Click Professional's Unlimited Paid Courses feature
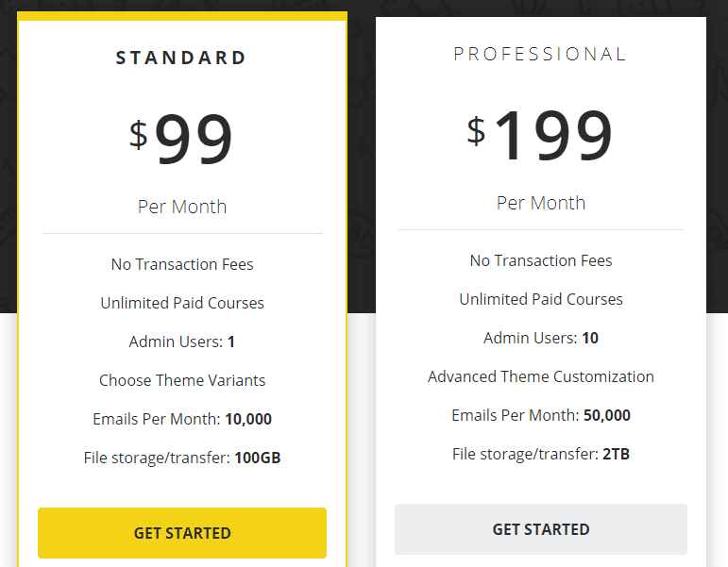The height and width of the screenshot is (567, 728). pos(541,299)
